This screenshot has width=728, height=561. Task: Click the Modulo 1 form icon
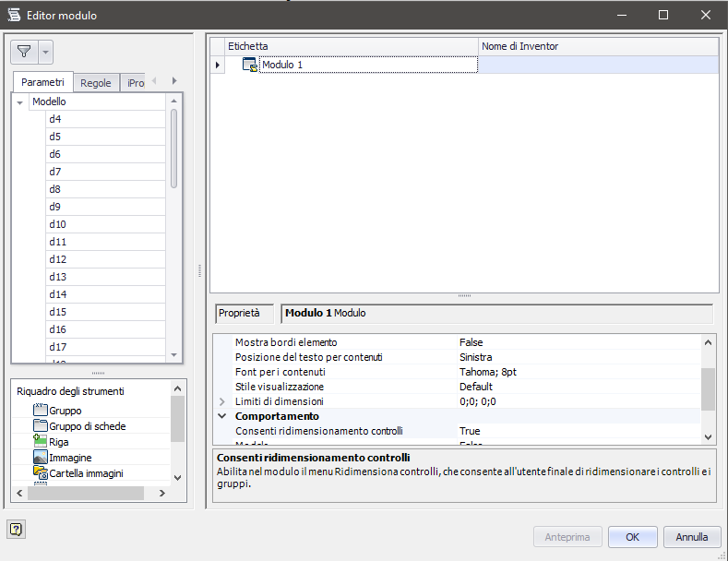(x=250, y=65)
